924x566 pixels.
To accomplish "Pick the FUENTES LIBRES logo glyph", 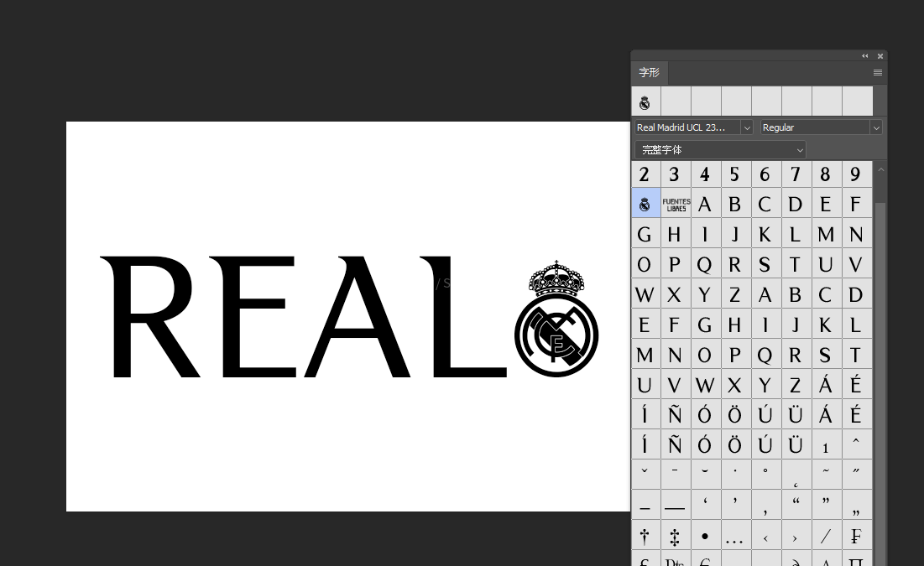I will 676,204.
